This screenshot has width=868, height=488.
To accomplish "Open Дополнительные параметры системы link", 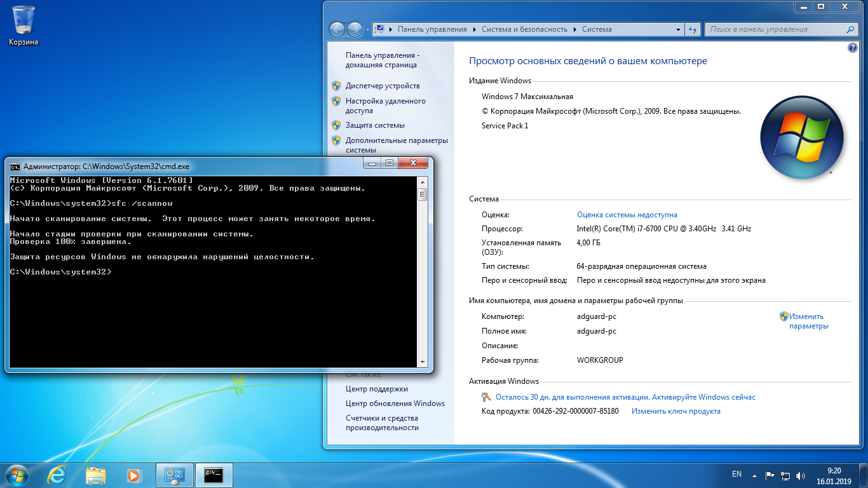I will (397, 145).
